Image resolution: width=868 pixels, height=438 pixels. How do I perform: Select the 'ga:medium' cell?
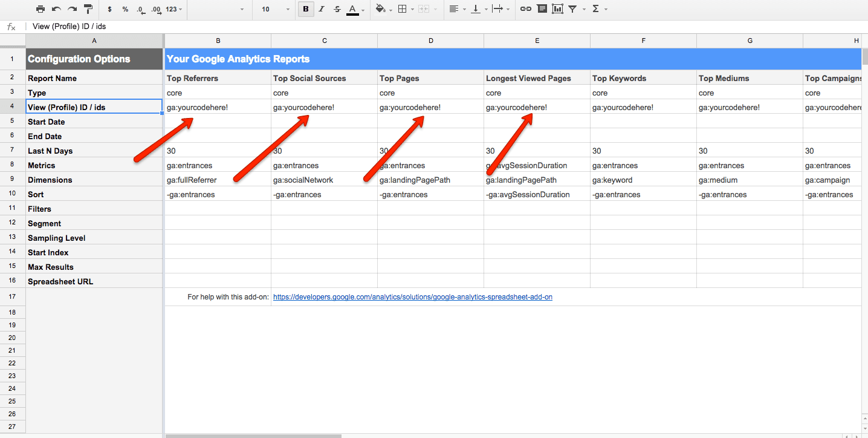(750, 180)
